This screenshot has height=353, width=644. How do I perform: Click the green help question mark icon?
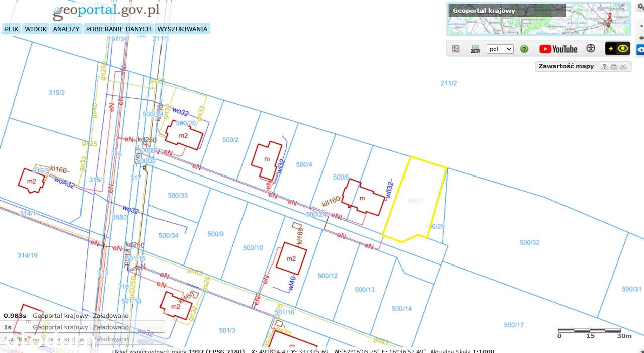[x=524, y=49]
